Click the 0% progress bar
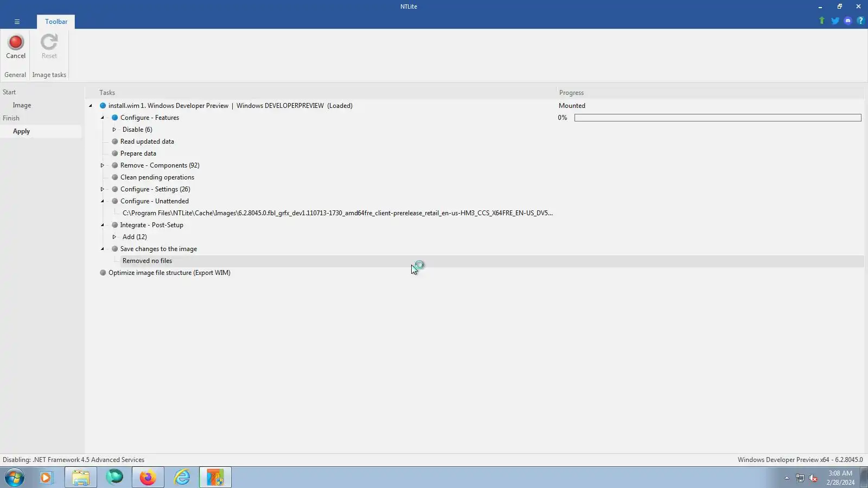Image resolution: width=868 pixels, height=488 pixels. [718, 118]
